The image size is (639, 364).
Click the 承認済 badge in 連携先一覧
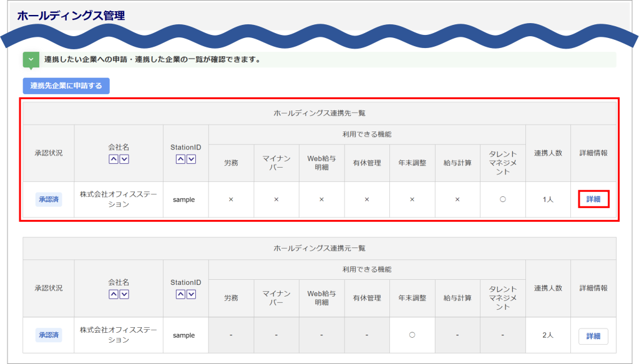tap(49, 199)
